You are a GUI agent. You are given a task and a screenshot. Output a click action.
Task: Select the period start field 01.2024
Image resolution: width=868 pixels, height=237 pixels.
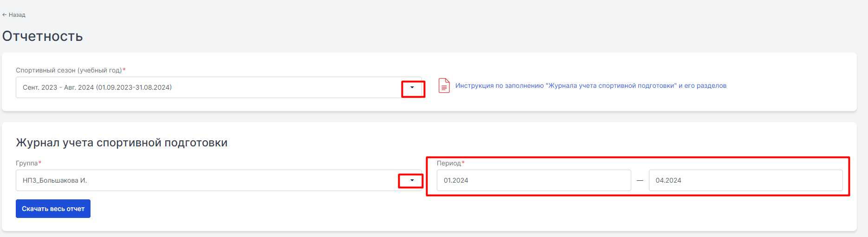pos(534,180)
